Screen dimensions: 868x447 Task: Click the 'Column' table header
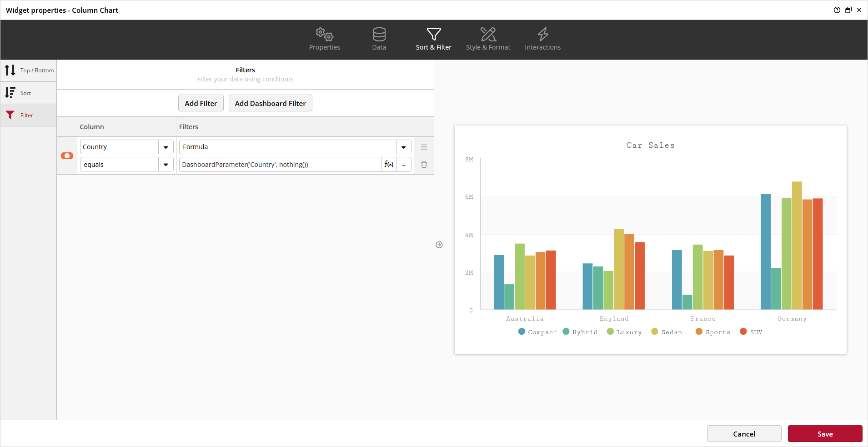pos(92,127)
